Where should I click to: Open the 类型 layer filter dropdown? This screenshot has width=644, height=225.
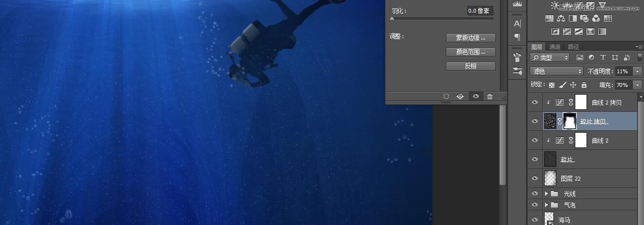pyautogui.click(x=549, y=58)
